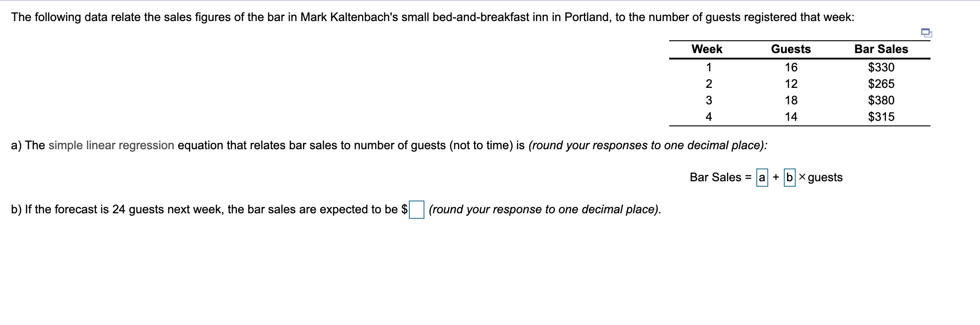Click the Guests column header
This screenshot has width=980, height=325.
(791, 49)
